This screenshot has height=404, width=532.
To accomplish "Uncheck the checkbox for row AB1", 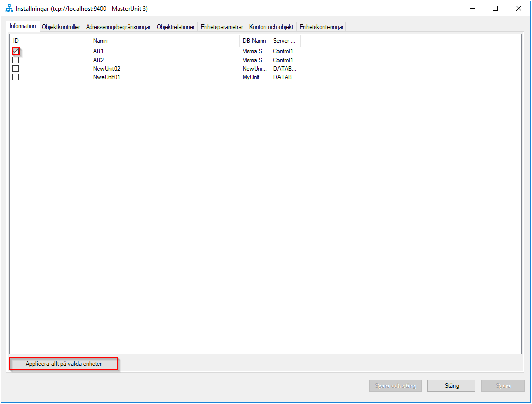I will pos(15,51).
